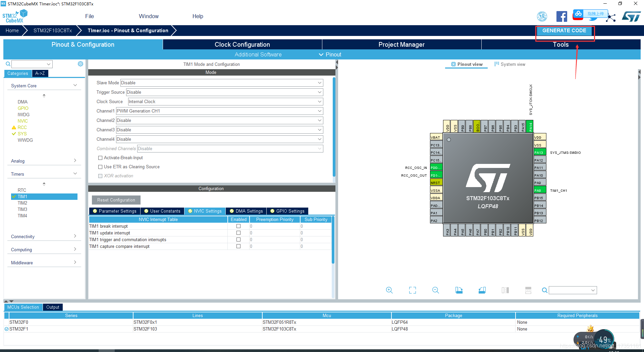Open the Additional Software option
Viewport: 644px width, 352px height.
(x=258, y=54)
